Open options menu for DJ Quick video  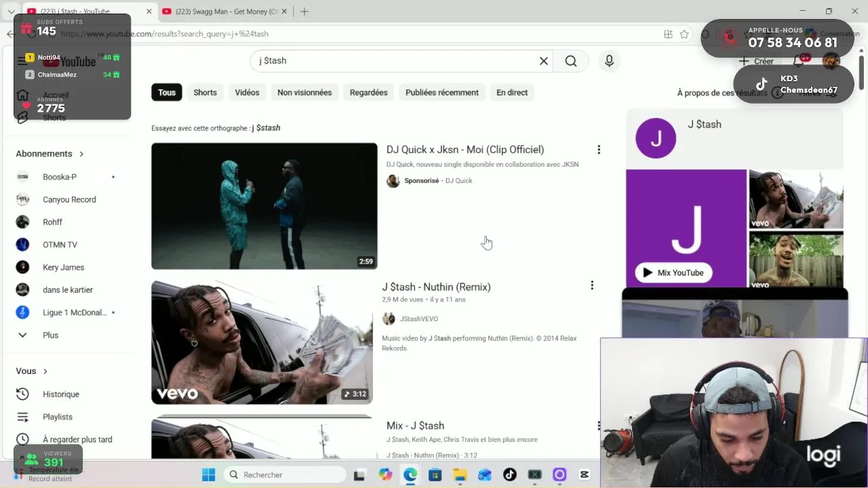598,150
